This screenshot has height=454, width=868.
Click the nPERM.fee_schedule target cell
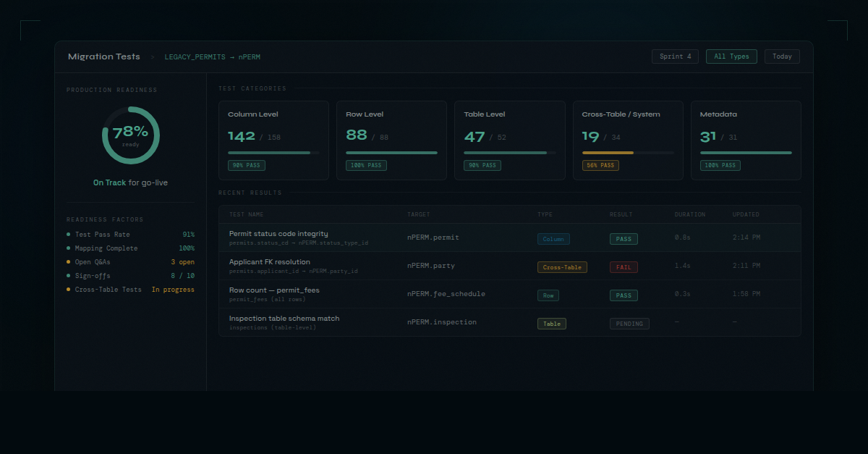[446, 294]
